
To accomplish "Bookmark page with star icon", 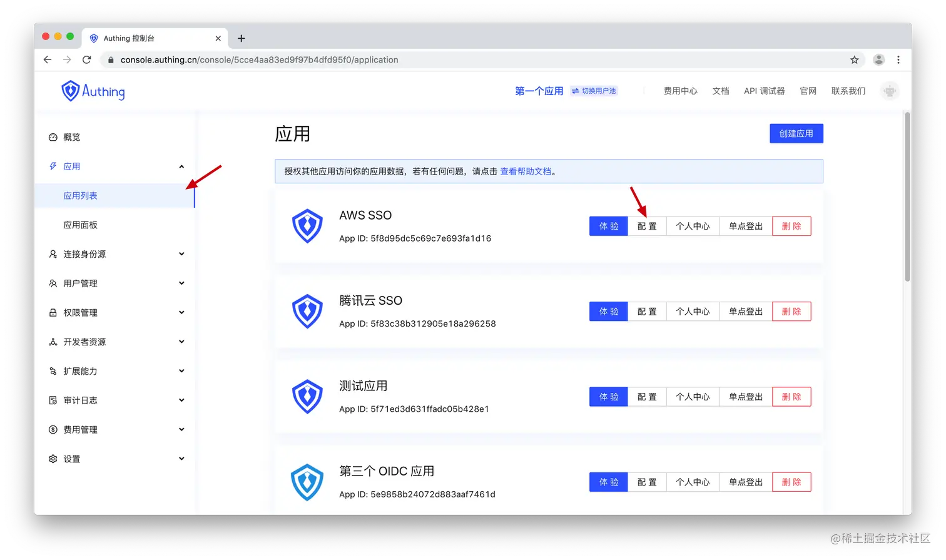I will (854, 59).
